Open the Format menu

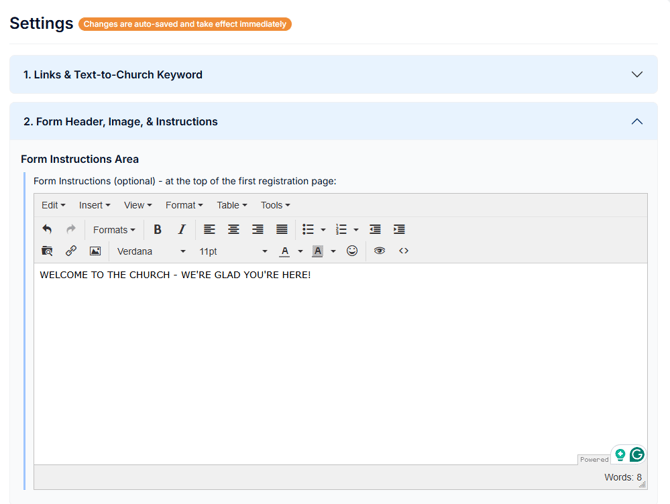click(184, 205)
